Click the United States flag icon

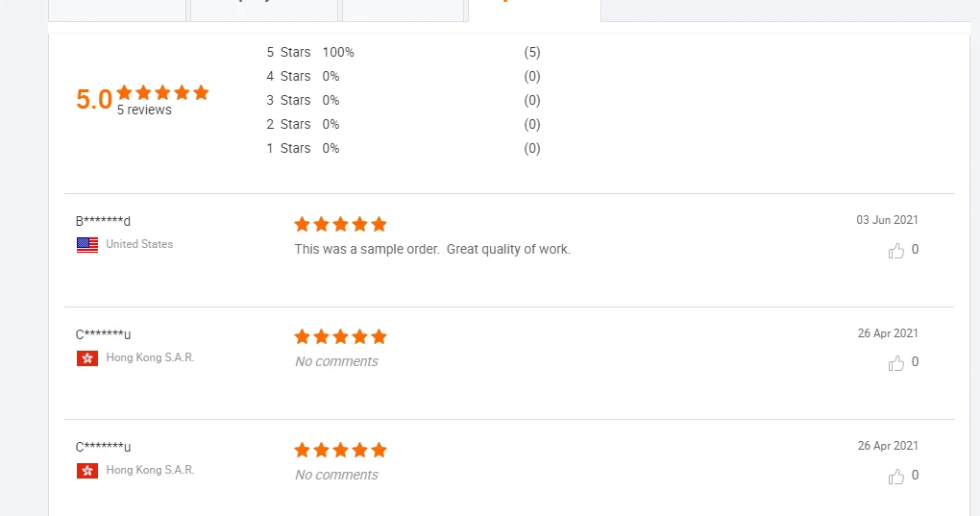point(87,245)
